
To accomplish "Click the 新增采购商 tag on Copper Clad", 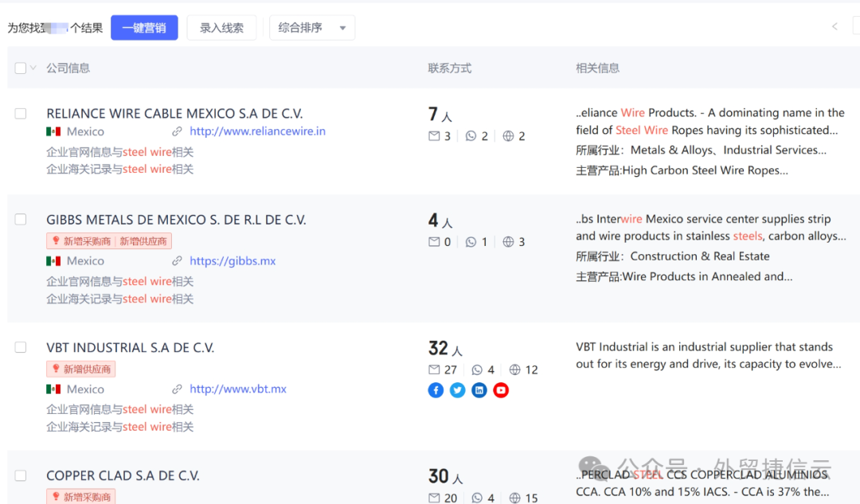I will tap(80, 497).
